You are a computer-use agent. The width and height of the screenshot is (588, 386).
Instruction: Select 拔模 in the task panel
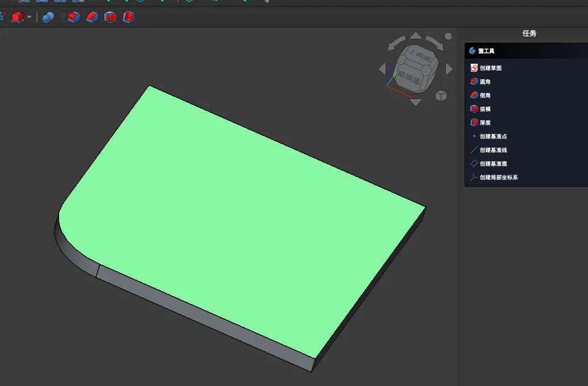[485, 109]
